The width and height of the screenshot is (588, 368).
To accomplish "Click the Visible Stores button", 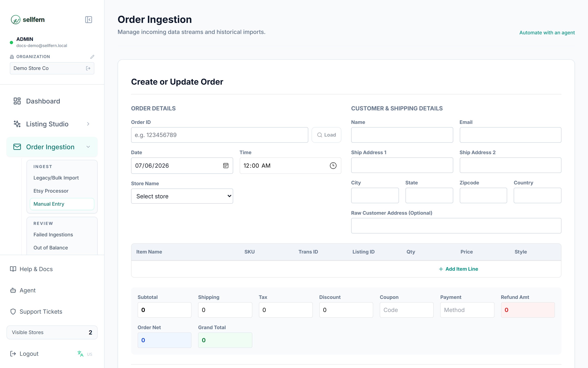I will pos(52,332).
